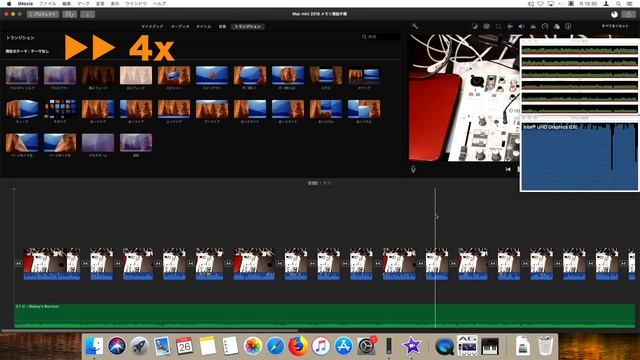
Task: Select the cropping tool above the viewer
Action: point(498,27)
